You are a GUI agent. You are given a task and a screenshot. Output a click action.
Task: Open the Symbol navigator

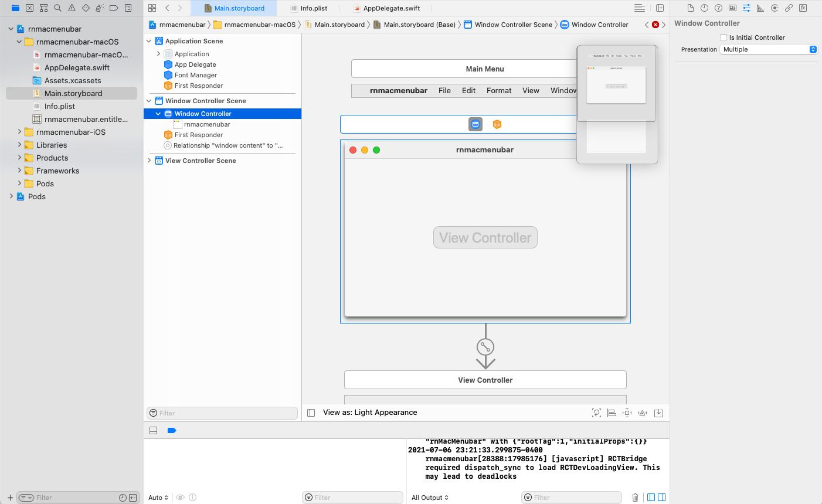(x=43, y=8)
